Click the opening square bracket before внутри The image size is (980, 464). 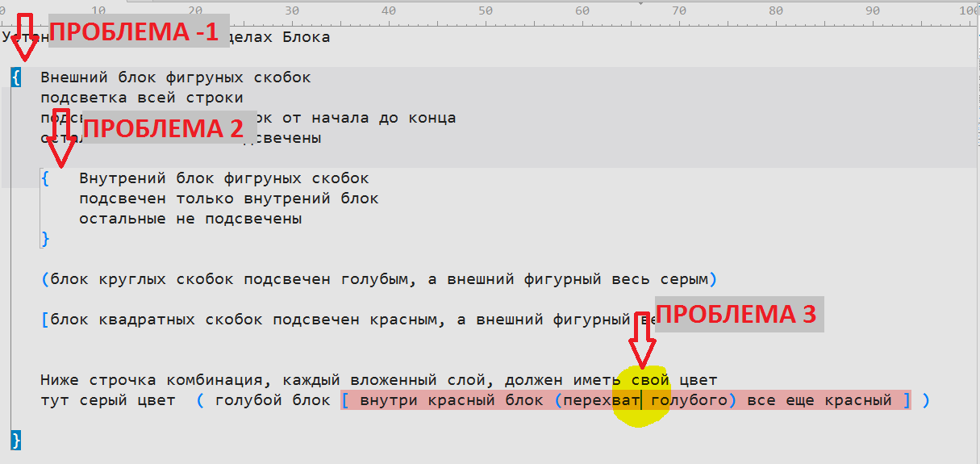[x=345, y=400]
